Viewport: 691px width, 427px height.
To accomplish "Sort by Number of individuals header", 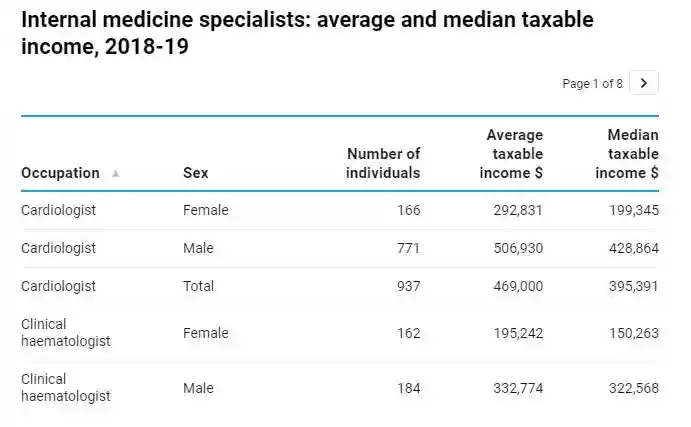I will click(x=383, y=163).
